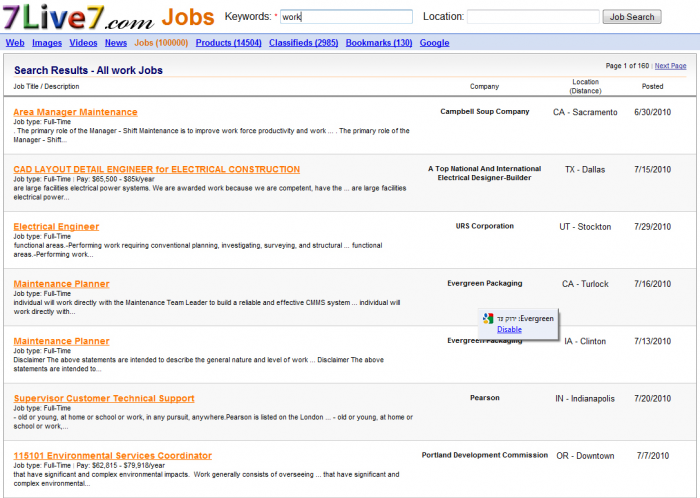Click the 6/30/2010 posted date

point(653,112)
